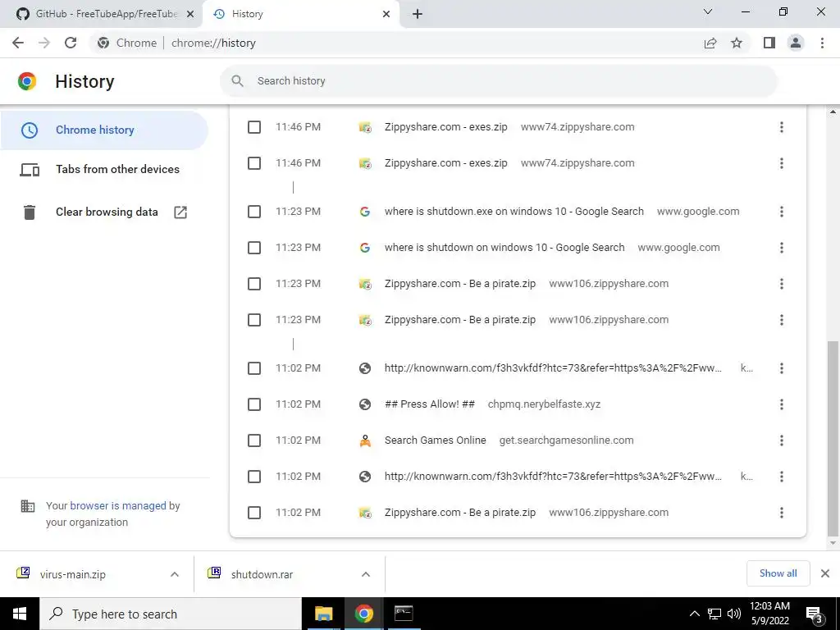Open more actions for shutdown.exe Google Search entry
This screenshot has width=840, height=630.
point(782,212)
